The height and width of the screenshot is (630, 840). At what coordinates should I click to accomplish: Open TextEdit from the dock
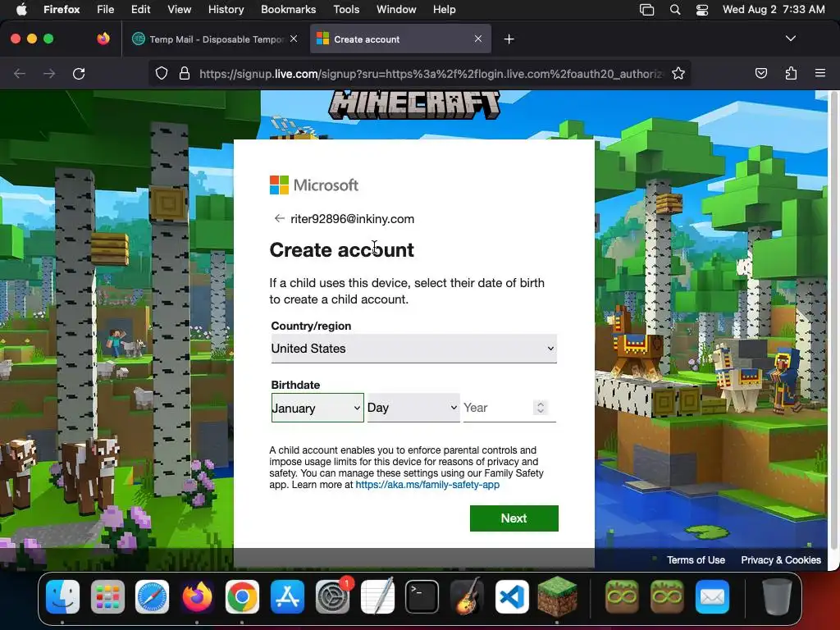coord(377,596)
